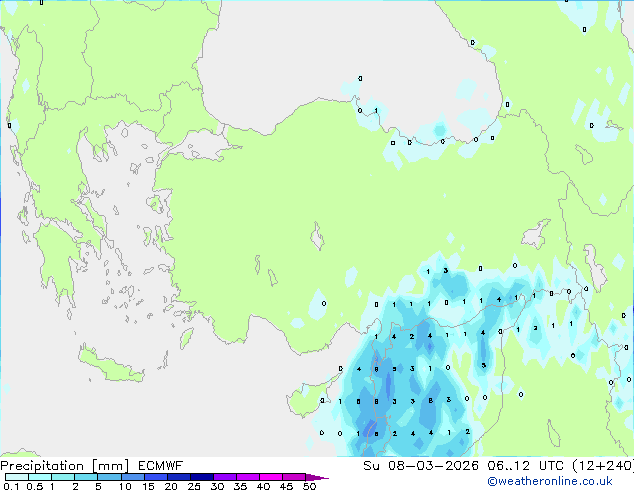Pick the 1–2 mm legend color box
634x490 pixels.
pyautogui.click(x=63, y=477)
